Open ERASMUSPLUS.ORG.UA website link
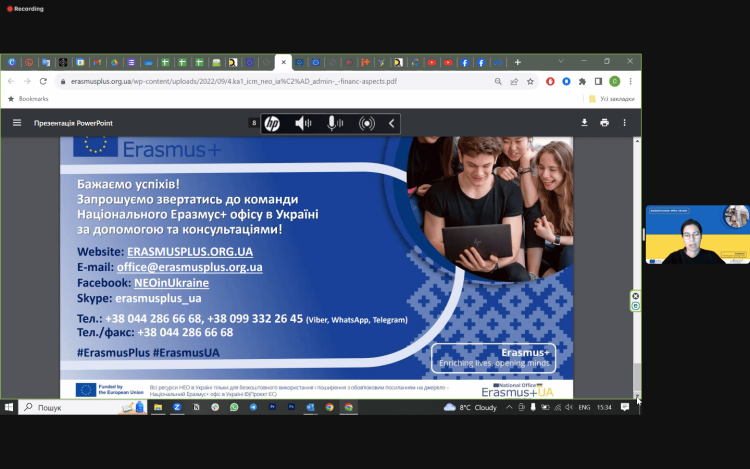Image resolution: width=750 pixels, height=469 pixels. pos(191,251)
